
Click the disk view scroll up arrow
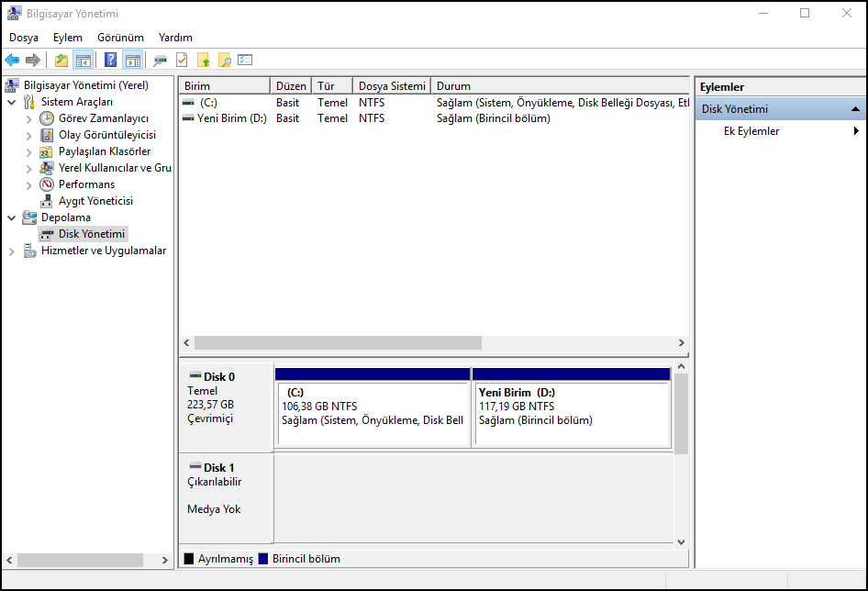coord(682,366)
